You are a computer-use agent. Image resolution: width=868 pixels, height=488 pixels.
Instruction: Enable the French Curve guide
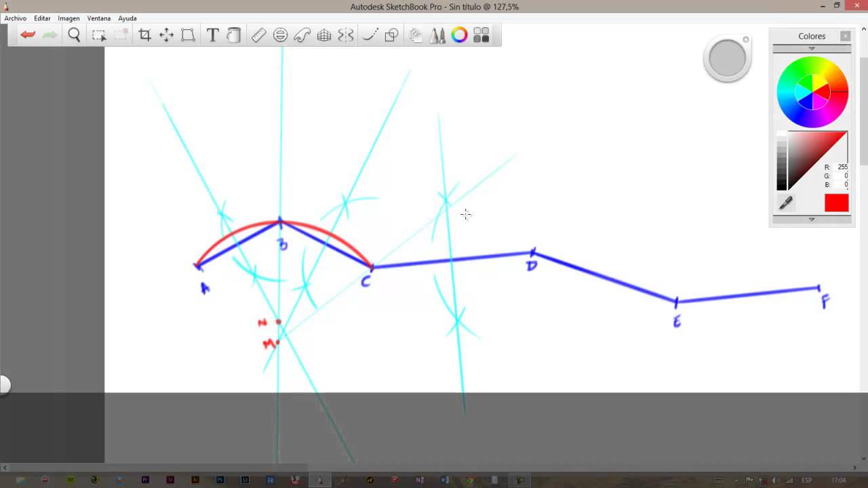302,35
